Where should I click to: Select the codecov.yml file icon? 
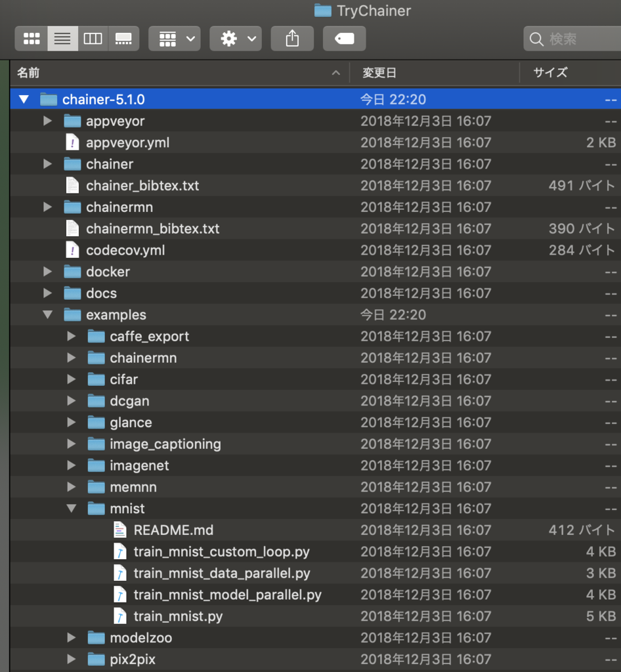click(72, 250)
